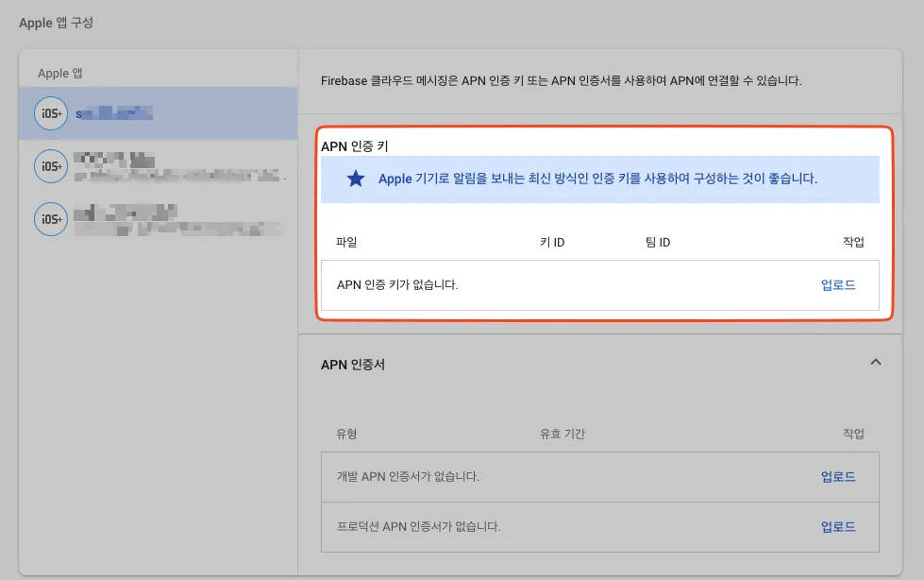The image size is (924, 580).
Task: Click the '개발 APN 인증서가 없습니다.' row text
Action: pos(408,477)
